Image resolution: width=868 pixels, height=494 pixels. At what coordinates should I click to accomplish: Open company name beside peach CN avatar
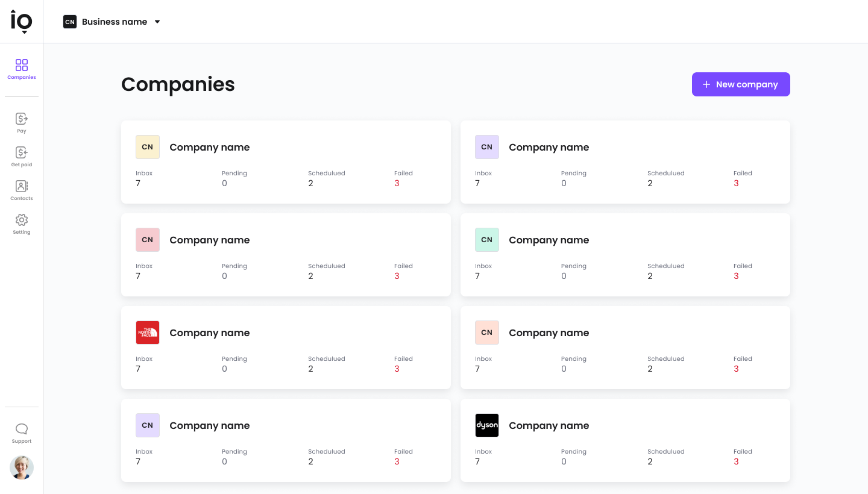click(x=549, y=333)
